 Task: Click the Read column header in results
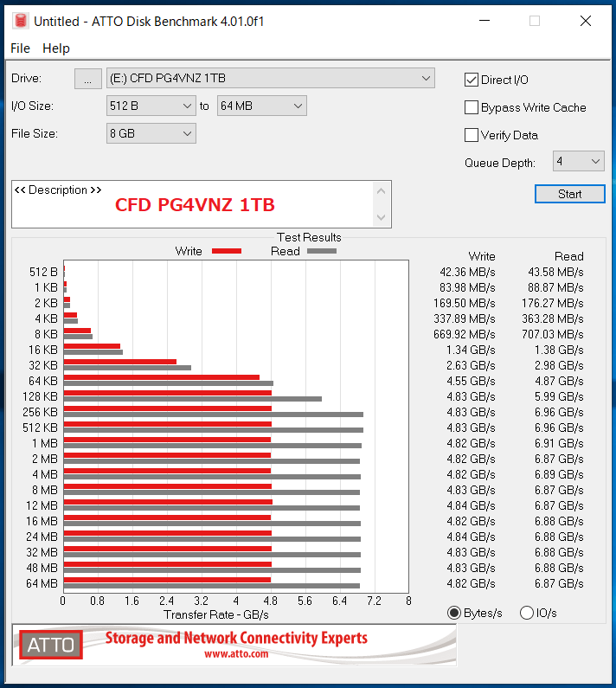pyautogui.click(x=569, y=256)
